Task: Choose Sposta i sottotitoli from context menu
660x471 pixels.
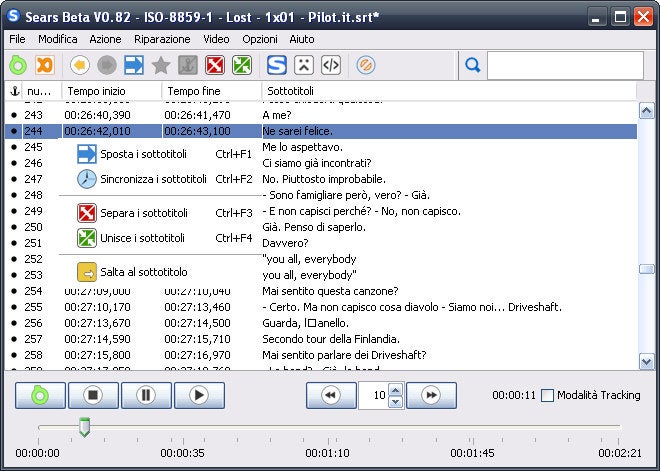Action: pyautogui.click(x=160, y=154)
